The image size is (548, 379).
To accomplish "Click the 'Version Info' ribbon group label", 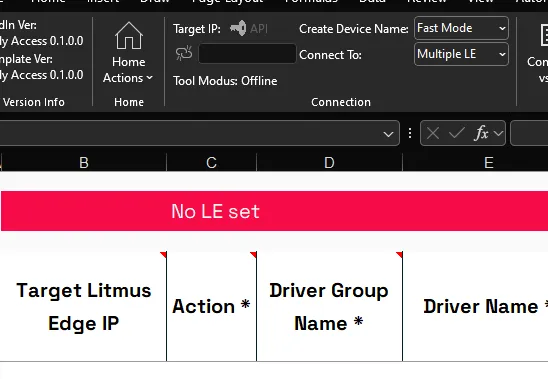I will (x=34, y=102).
